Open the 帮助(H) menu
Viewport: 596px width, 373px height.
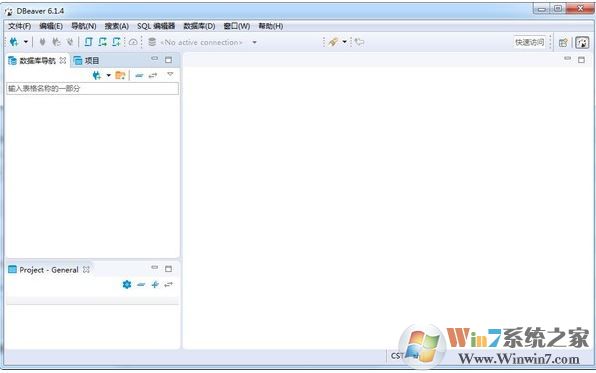pos(271,26)
